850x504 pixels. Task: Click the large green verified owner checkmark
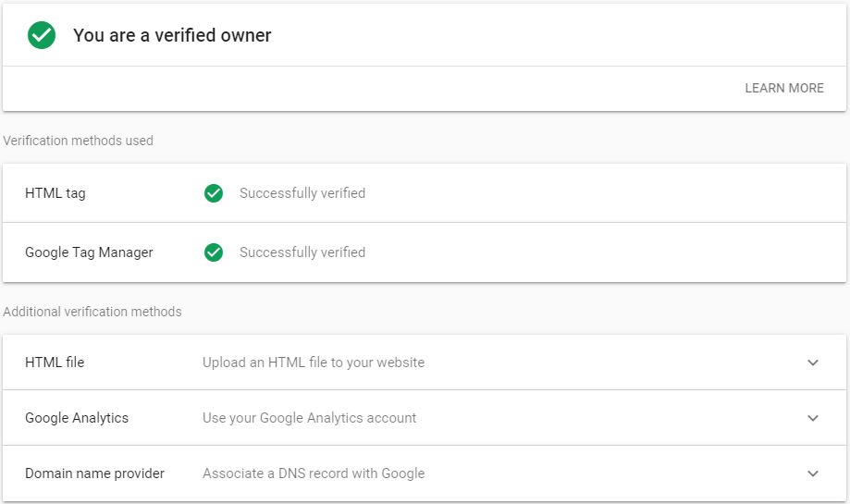tap(42, 35)
